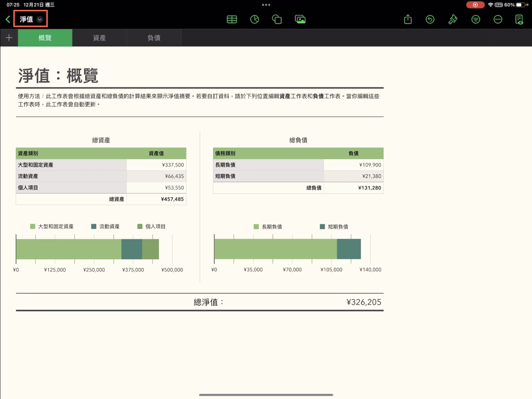The width and height of the screenshot is (532, 399).
Task: Open multitasking three-dots menu at top
Action: pos(266,5)
